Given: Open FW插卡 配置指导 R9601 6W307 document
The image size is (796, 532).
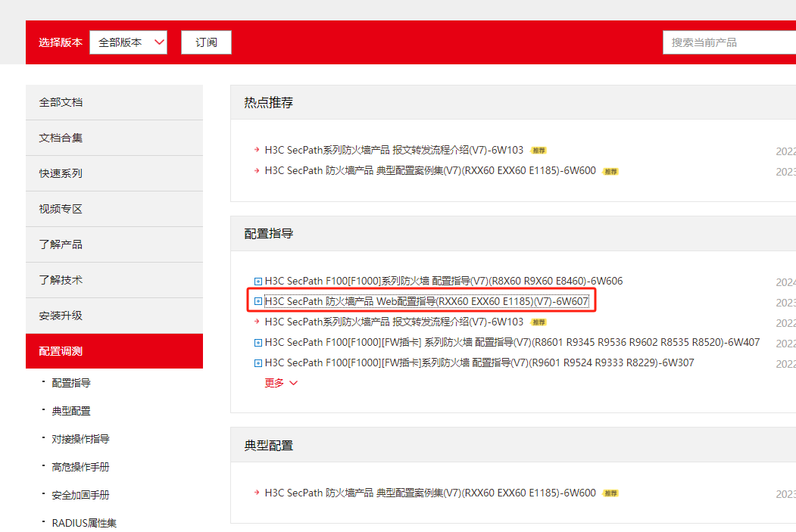Looking at the screenshot, I should coord(479,362).
